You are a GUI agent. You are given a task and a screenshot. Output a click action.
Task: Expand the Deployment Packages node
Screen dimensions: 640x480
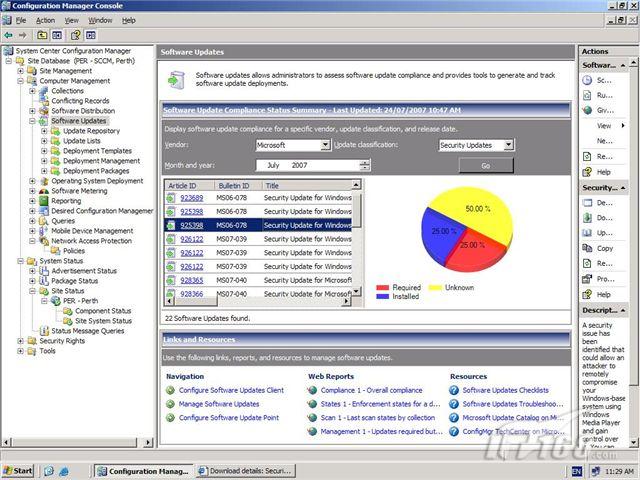(x=44, y=171)
